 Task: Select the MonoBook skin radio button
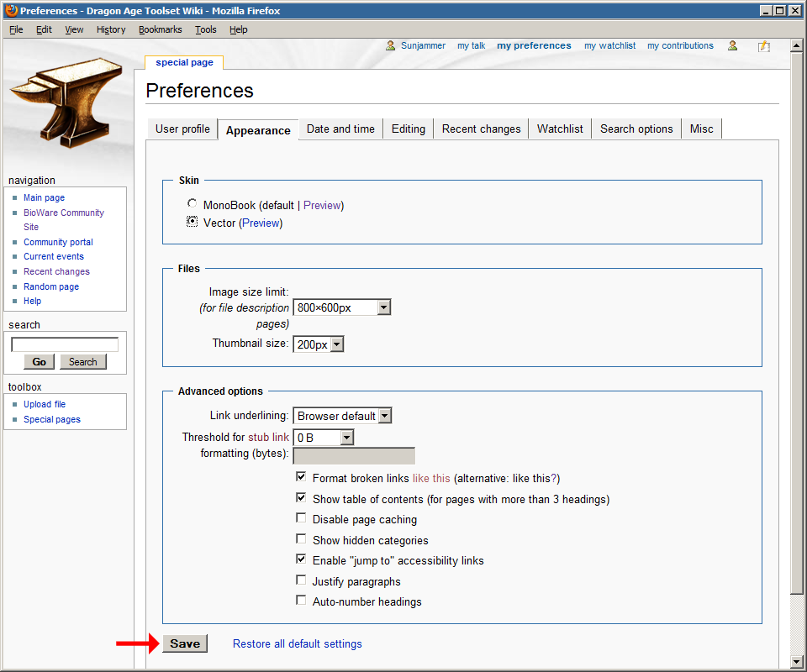[193, 204]
